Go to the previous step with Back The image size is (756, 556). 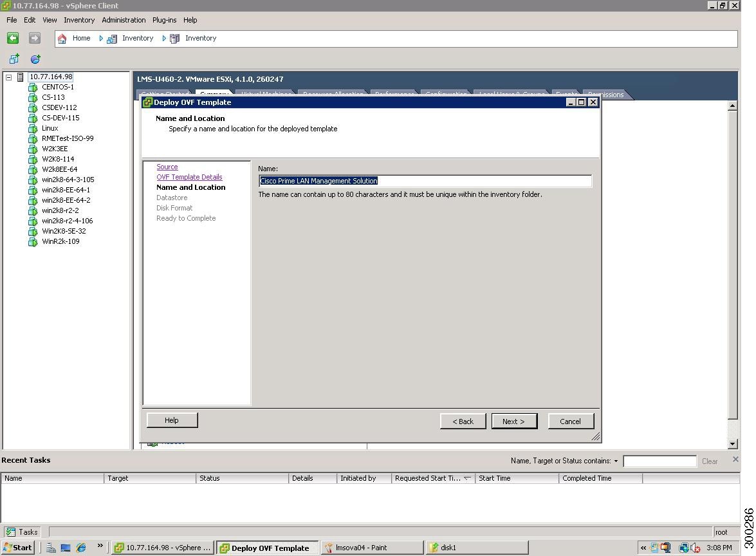coord(463,422)
